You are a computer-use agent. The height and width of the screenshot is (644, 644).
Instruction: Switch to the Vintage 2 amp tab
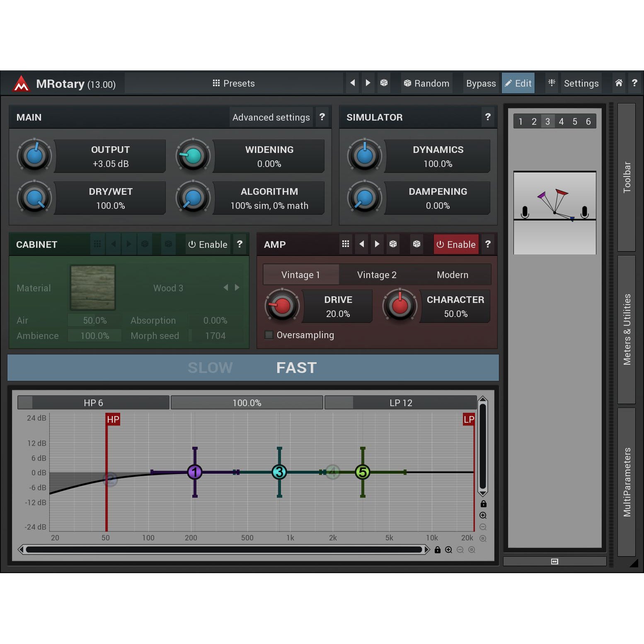point(376,275)
